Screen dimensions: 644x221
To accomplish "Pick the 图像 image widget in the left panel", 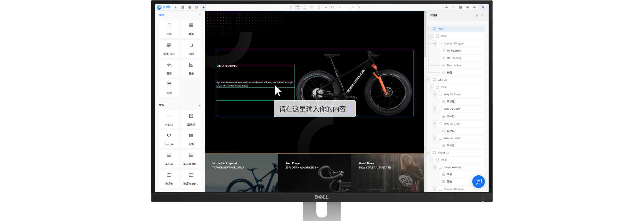I will (x=191, y=68).
